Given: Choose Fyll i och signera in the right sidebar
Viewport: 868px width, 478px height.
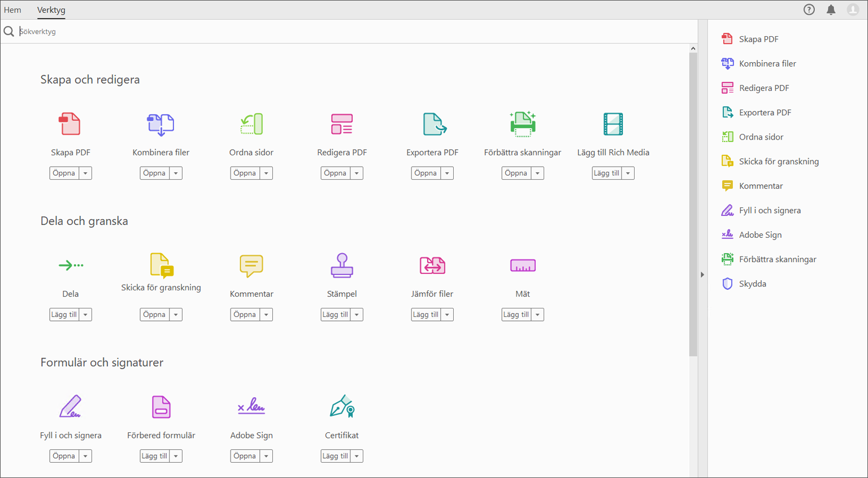Looking at the screenshot, I should (x=761, y=210).
